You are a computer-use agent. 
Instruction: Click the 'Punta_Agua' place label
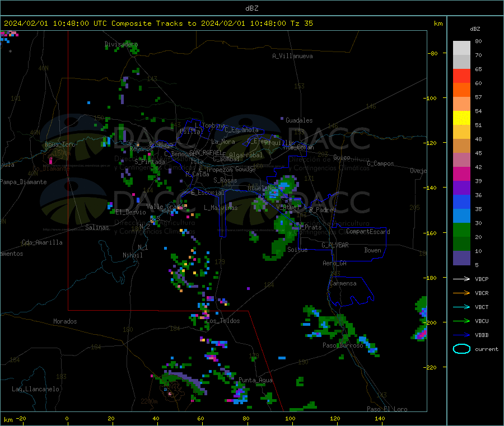point(255,380)
